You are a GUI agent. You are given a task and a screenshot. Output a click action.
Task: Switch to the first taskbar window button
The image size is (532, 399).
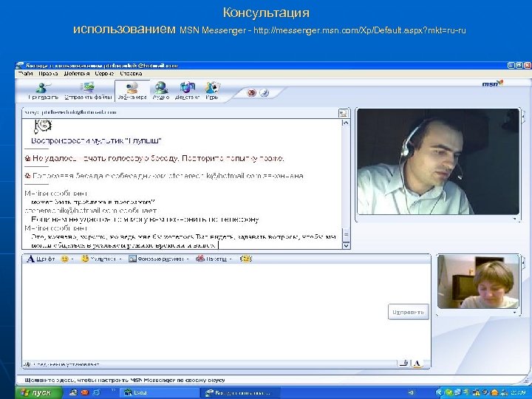pyautogui.click(x=160, y=393)
